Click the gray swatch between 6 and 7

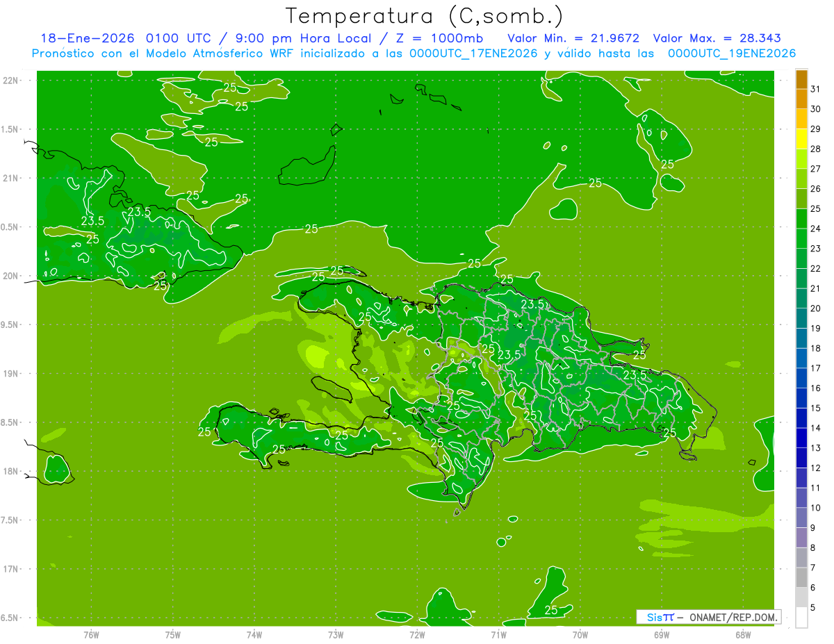click(x=801, y=577)
